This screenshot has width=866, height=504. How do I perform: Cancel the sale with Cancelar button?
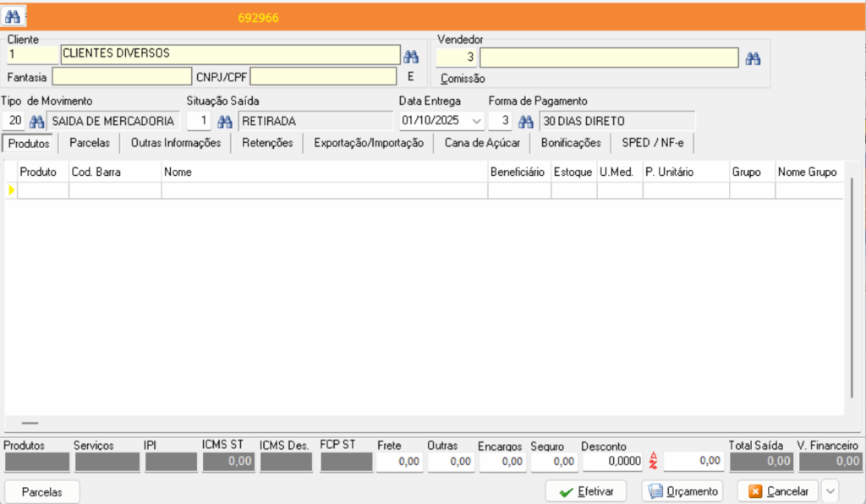[x=777, y=491]
